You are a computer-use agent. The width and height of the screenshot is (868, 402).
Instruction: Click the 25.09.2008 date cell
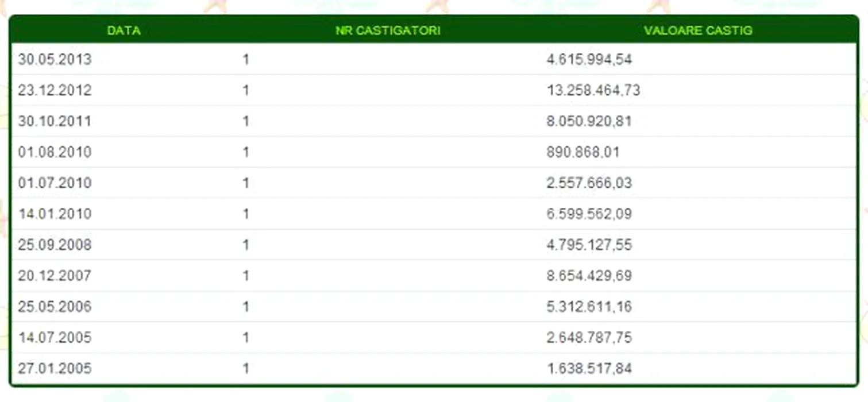click(55, 245)
